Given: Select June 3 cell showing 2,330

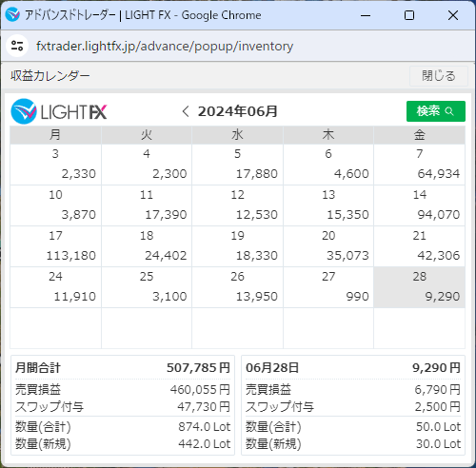Looking at the screenshot, I should pyautogui.click(x=56, y=165).
